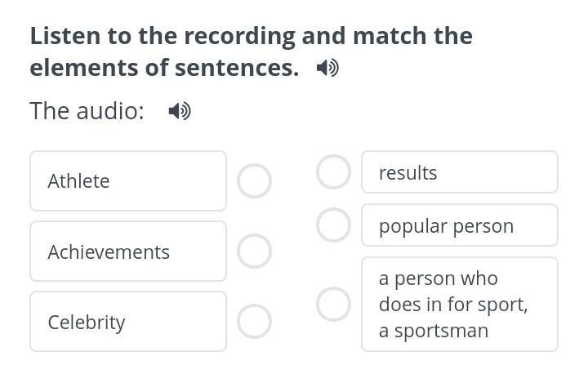The height and width of the screenshot is (392, 588).
Task: Select the radio button beside Achievements
Action: (x=254, y=252)
